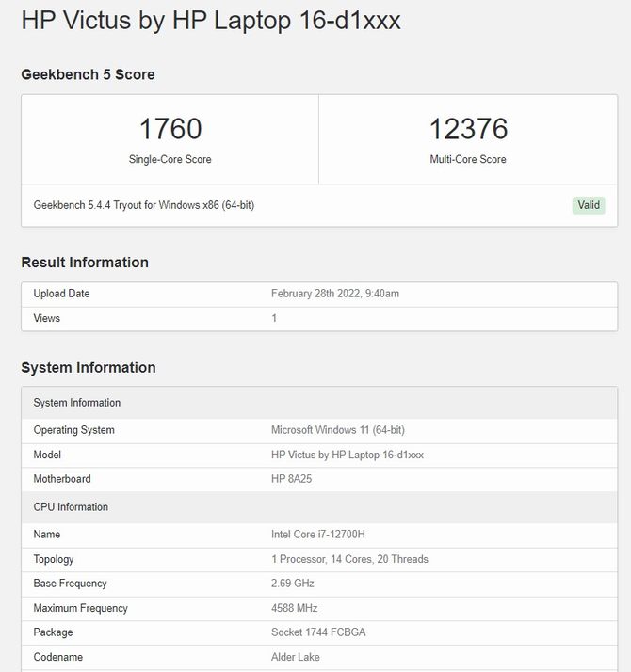Click the Topology value 14 Cores, 20 Threads
The image size is (631, 672).
pyautogui.click(x=349, y=559)
